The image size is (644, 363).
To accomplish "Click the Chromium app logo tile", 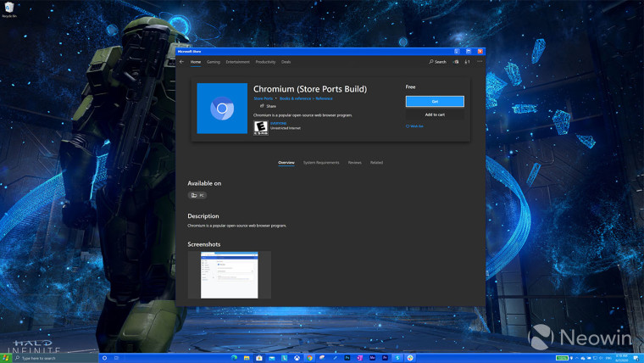I will [222, 109].
